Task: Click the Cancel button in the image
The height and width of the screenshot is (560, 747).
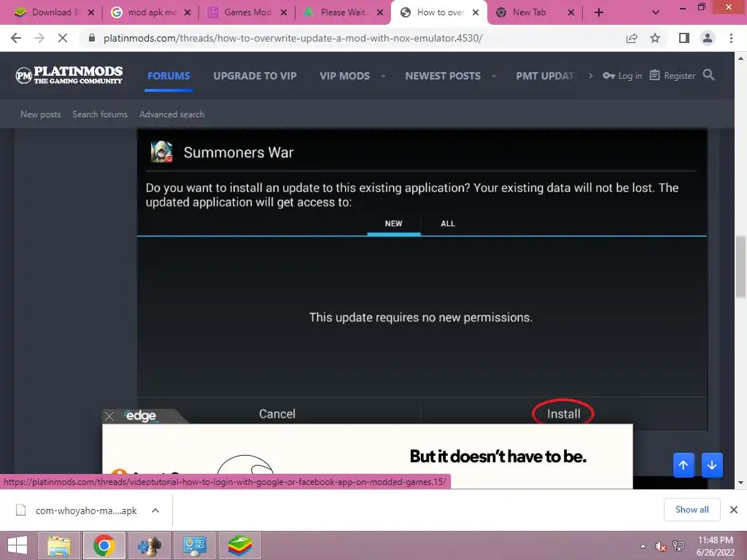Action: (x=277, y=413)
